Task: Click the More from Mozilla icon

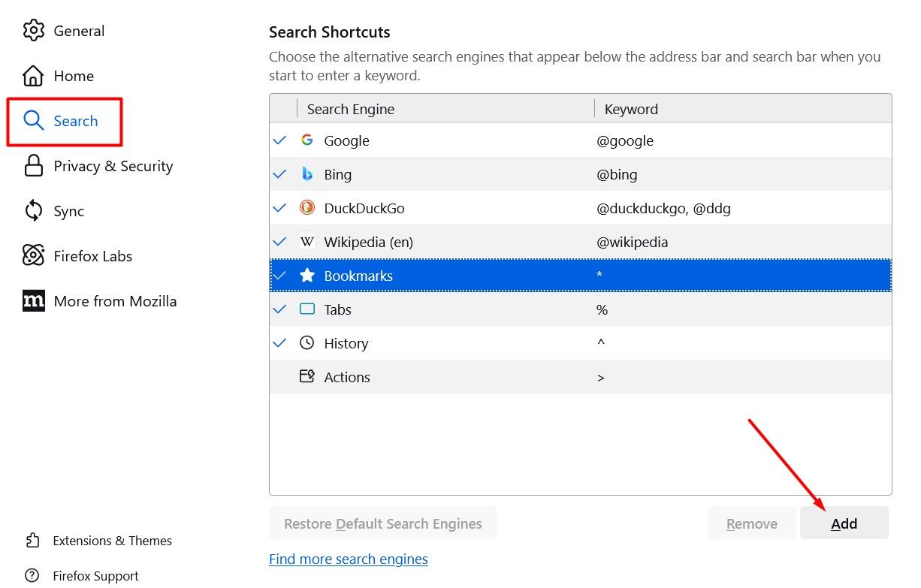Action: pyautogui.click(x=33, y=300)
